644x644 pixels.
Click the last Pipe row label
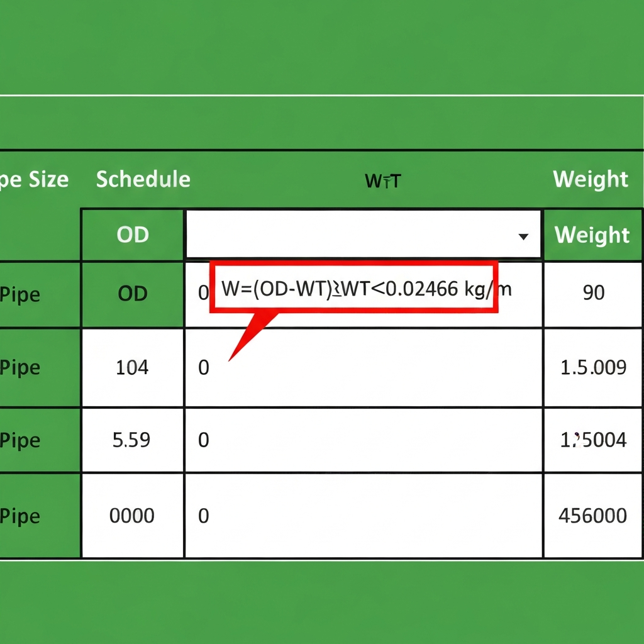pos(20,516)
